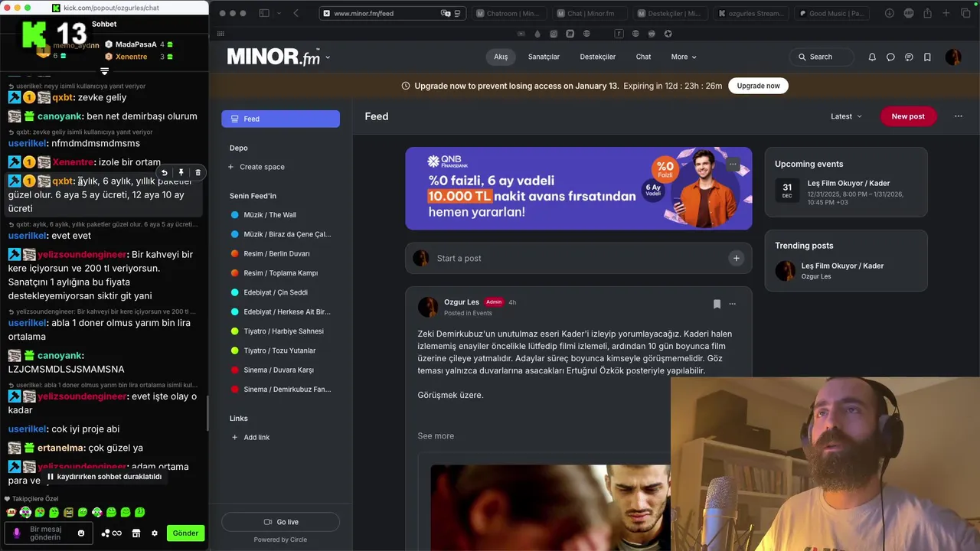Collapse leaderboard with the arrow toggle
The image size is (980, 551).
click(x=104, y=71)
